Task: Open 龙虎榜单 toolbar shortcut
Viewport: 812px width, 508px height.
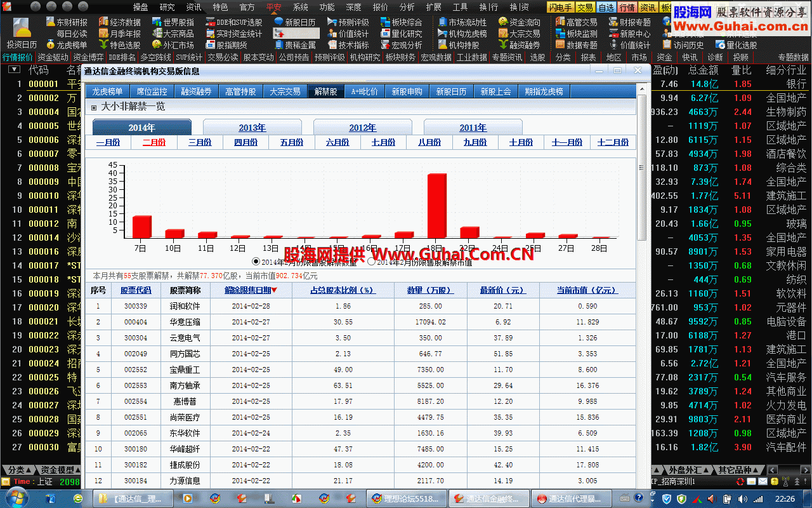Action: 67,45
